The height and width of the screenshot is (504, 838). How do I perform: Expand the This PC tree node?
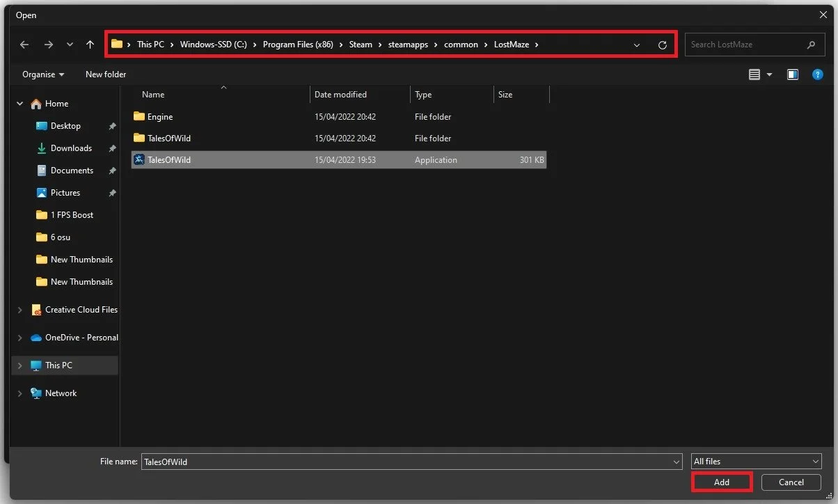pos(20,365)
